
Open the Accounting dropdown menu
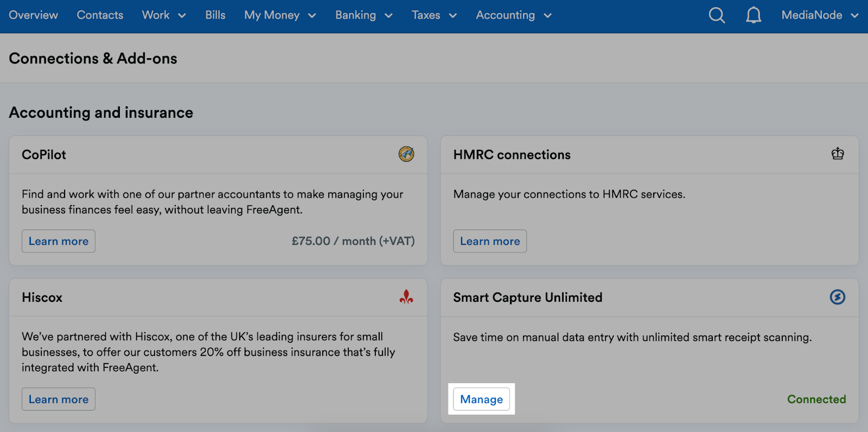point(514,15)
